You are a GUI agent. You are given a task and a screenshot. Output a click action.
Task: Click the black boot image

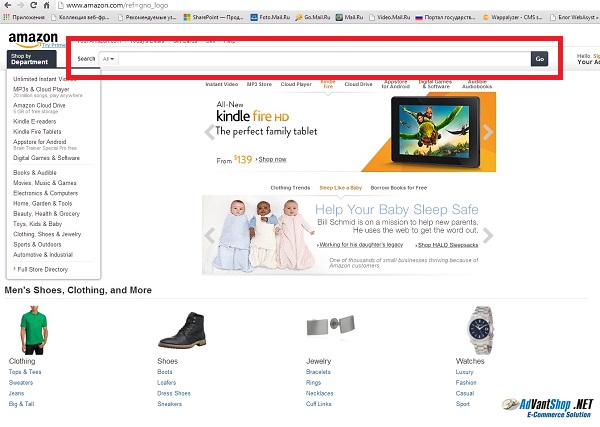click(182, 330)
